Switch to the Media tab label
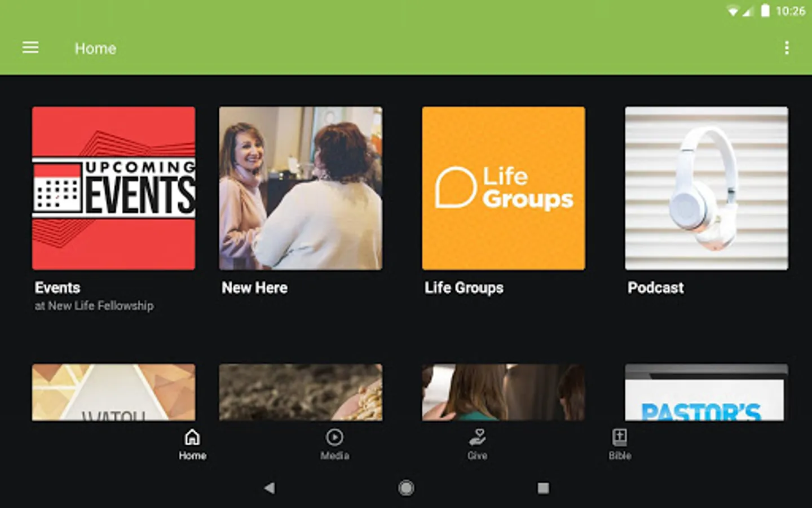 click(x=334, y=456)
